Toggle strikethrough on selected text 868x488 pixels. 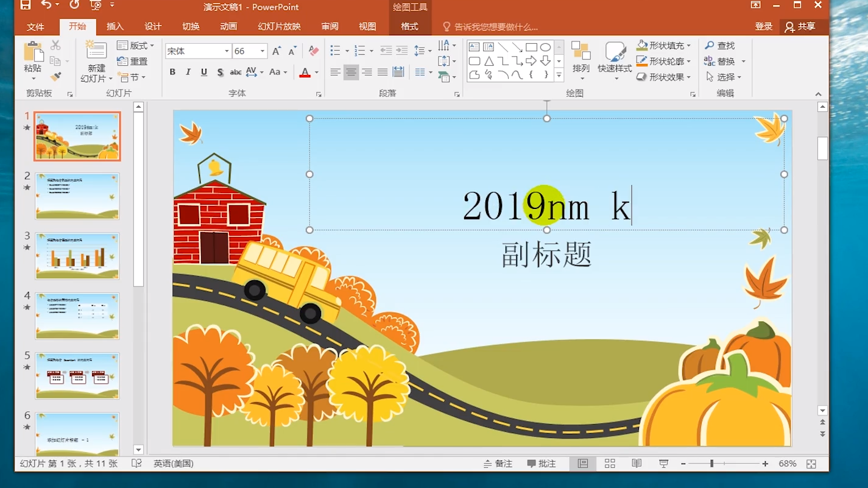219,72
